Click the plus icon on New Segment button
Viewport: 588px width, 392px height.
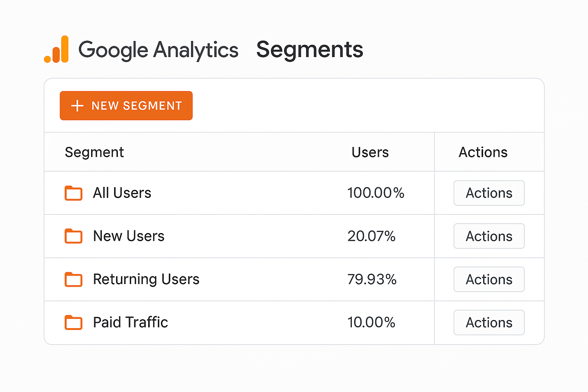[78, 106]
